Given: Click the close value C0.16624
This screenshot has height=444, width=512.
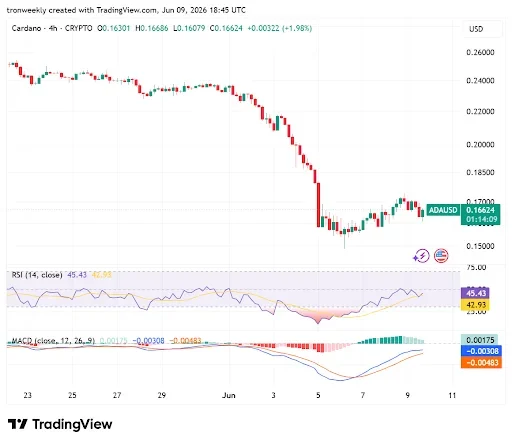Looking at the screenshot, I should [226, 28].
